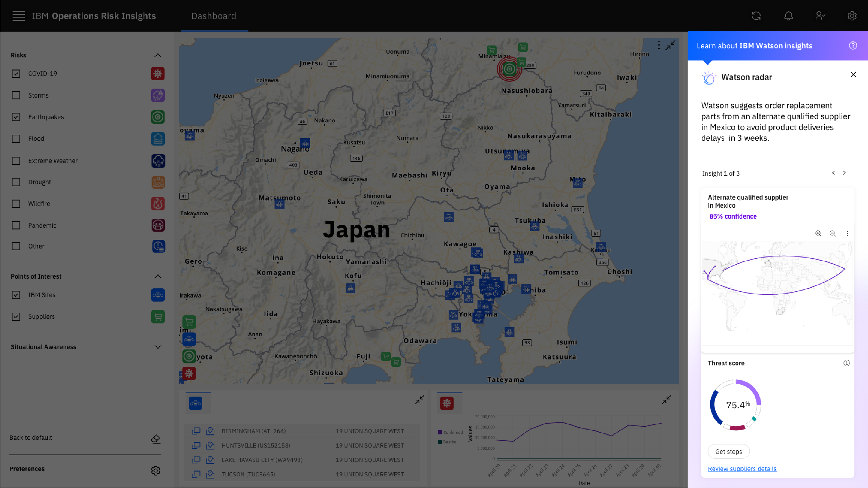
Task: Click the Back to default eraser icon
Action: (x=155, y=439)
